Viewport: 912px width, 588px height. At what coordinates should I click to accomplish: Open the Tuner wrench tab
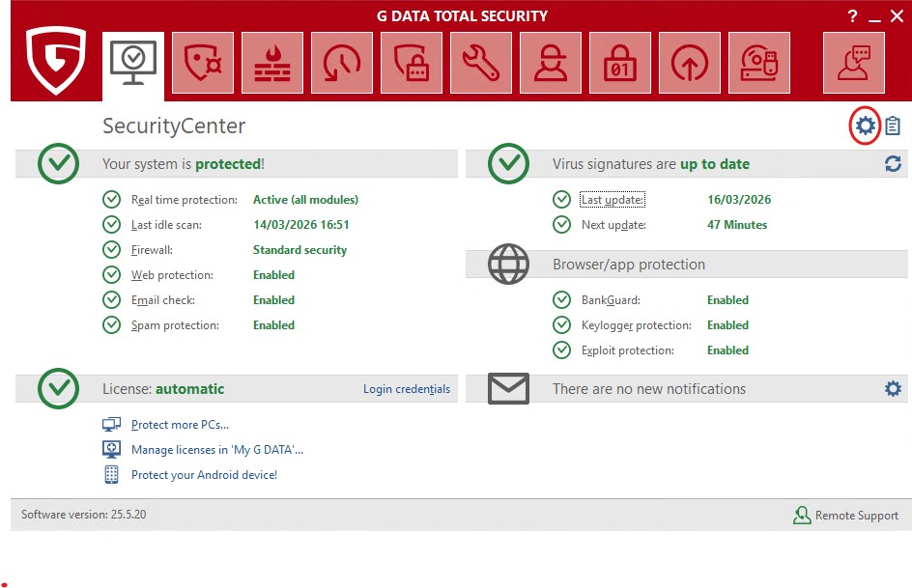coord(481,63)
